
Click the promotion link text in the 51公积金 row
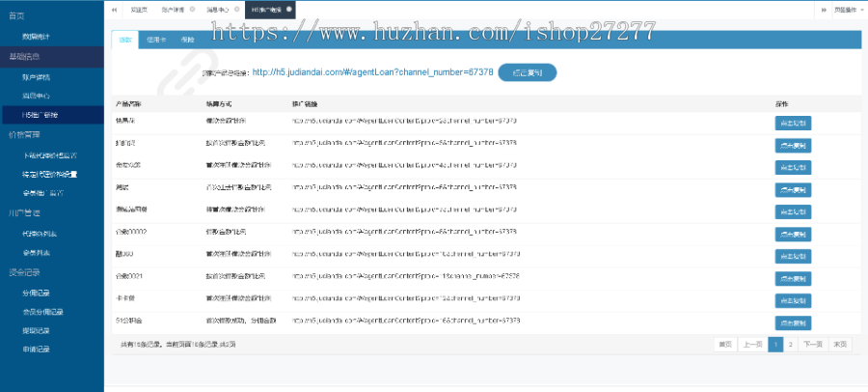405,321
